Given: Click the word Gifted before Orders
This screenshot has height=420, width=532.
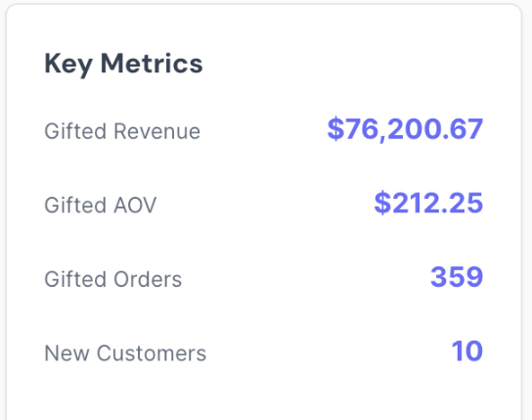Looking at the screenshot, I should click(75, 279).
